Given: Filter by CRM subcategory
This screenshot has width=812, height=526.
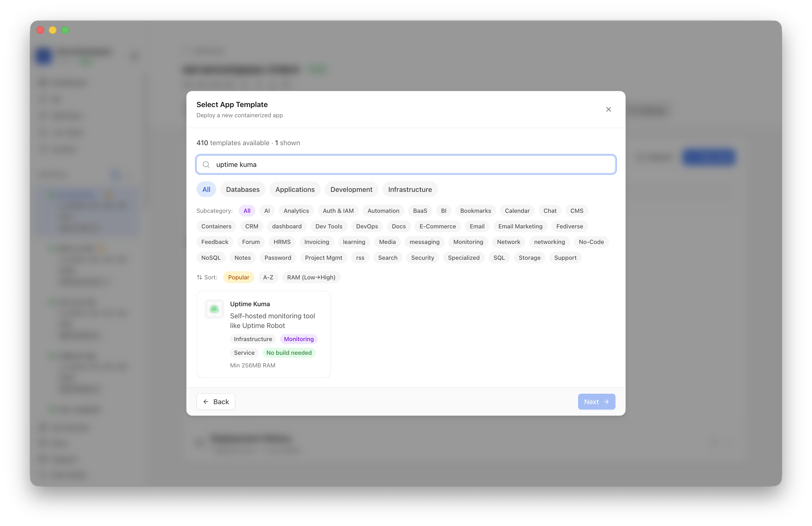Looking at the screenshot, I should click(x=252, y=226).
